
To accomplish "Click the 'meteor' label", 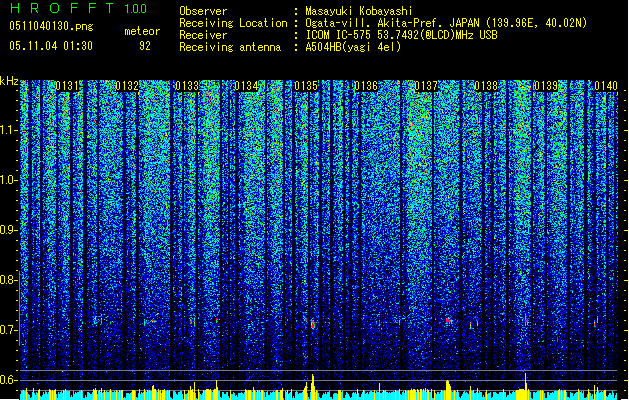I will pyautogui.click(x=142, y=31).
